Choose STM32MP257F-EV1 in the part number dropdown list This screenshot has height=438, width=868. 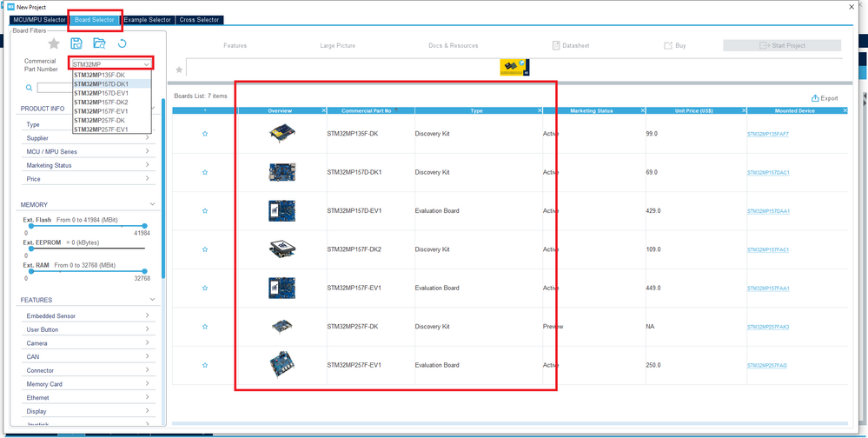pyautogui.click(x=111, y=129)
